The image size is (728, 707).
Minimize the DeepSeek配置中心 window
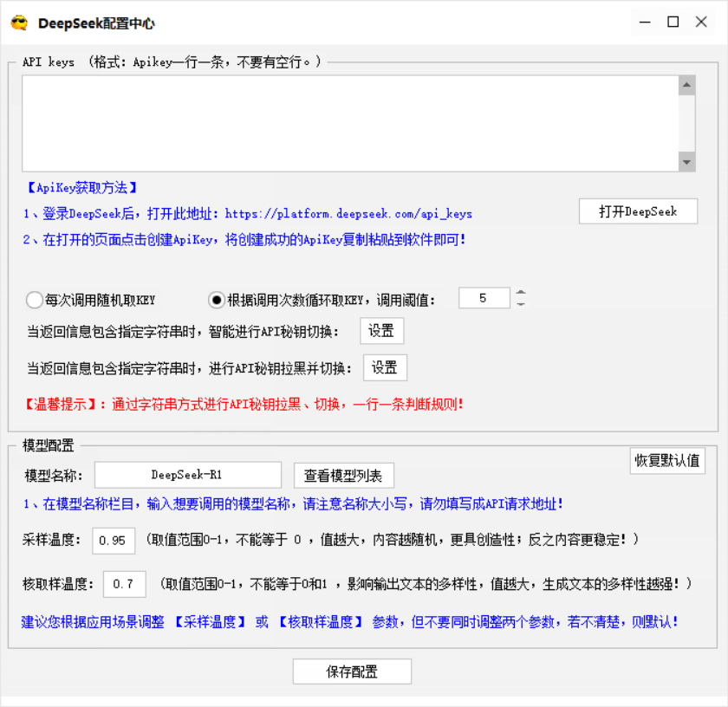click(x=645, y=22)
